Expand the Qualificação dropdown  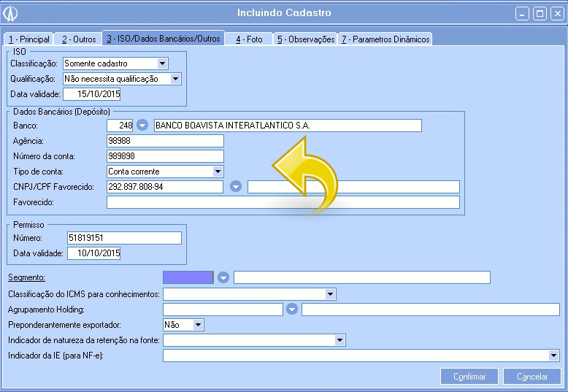[x=175, y=79]
